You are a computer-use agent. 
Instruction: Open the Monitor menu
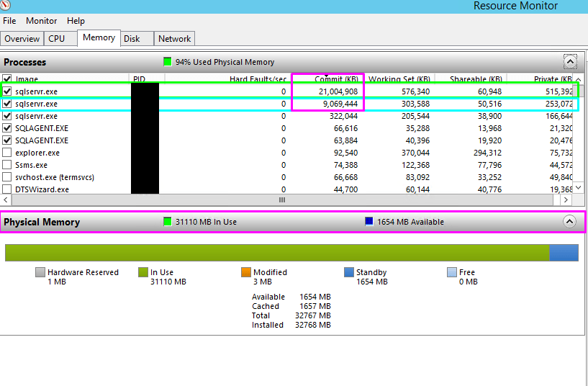[41, 21]
